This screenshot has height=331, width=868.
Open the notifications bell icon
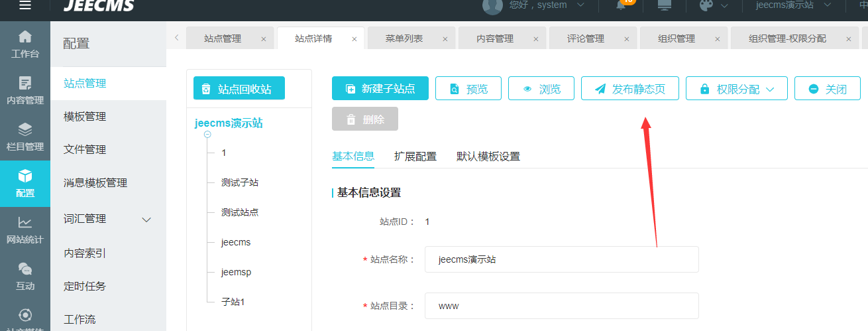pos(621,5)
